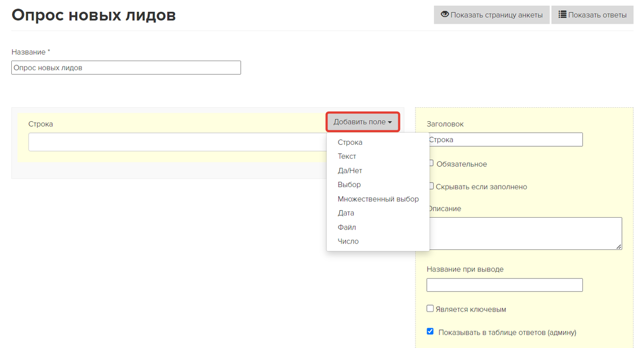Click the Строка field input in the form preview

pyautogui.click(x=178, y=142)
